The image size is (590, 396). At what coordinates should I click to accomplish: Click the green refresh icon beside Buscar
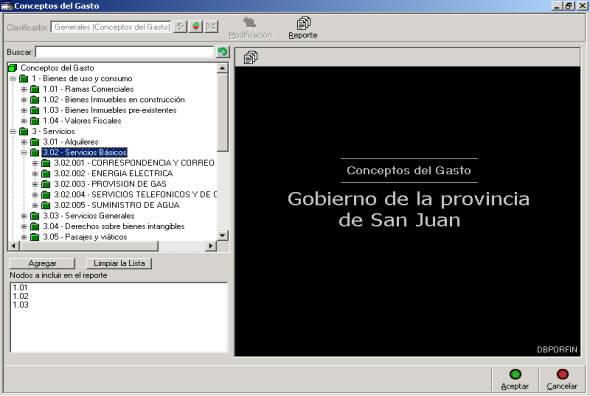click(x=222, y=52)
